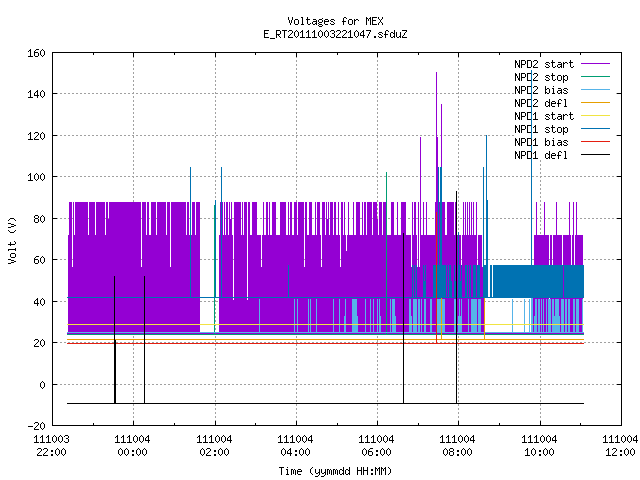Click the filename subtitle E_RT20111003221047.sfduZ
Viewport: 640px width, 480px height.
tap(336, 34)
